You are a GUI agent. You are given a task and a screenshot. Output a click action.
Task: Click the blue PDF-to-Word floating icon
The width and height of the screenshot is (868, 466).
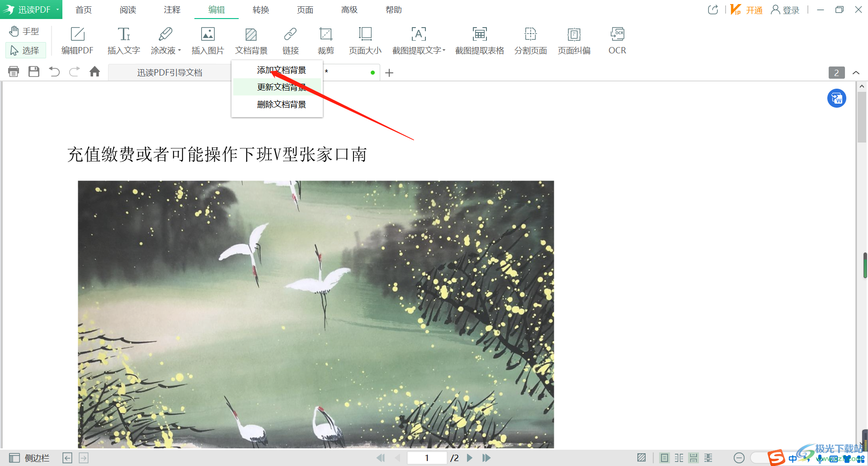(837, 98)
